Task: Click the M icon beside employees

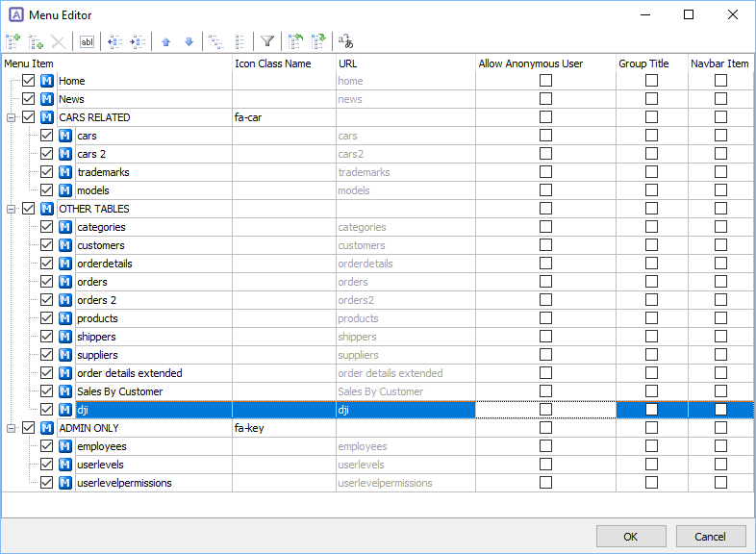Action: [x=65, y=446]
